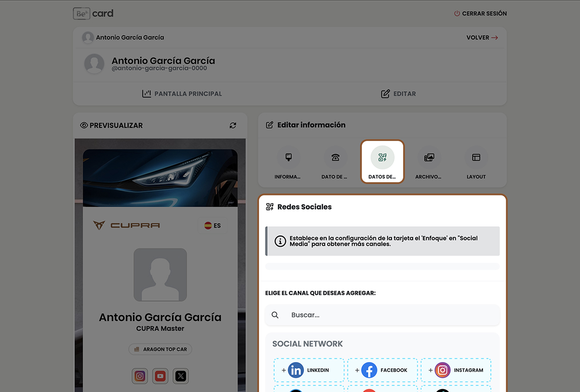The image size is (580, 392).
Task: Select the Layout icon
Action: click(x=476, y=157)
